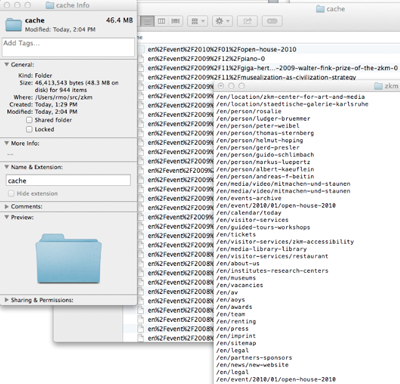The image size is (400, 384).
Task: Click the large folder preview image
Action: (x=69, y=258)
